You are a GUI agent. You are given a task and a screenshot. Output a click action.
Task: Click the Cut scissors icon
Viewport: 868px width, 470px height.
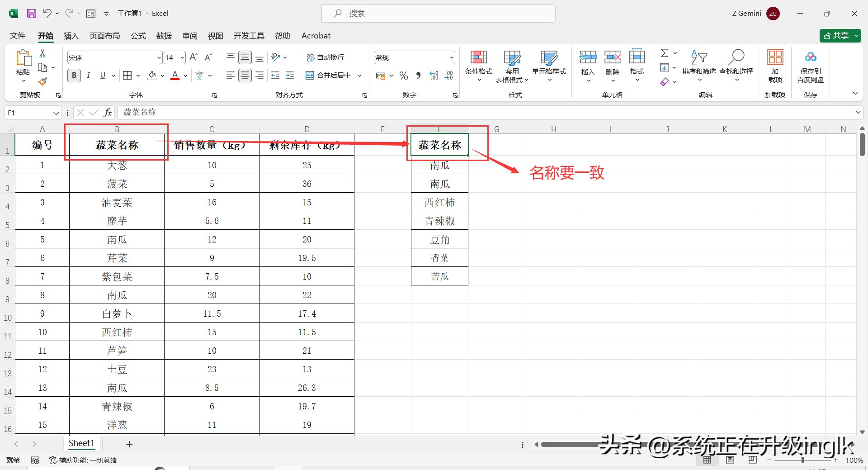pyautogui.click(x=42, y=53)
